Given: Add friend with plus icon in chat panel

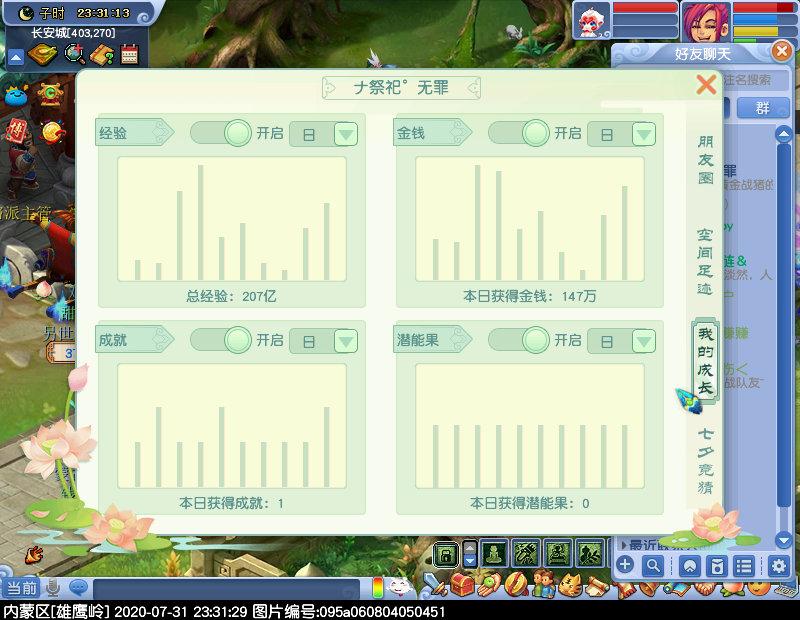Looking at the screenshot, I should coord(625,565).
